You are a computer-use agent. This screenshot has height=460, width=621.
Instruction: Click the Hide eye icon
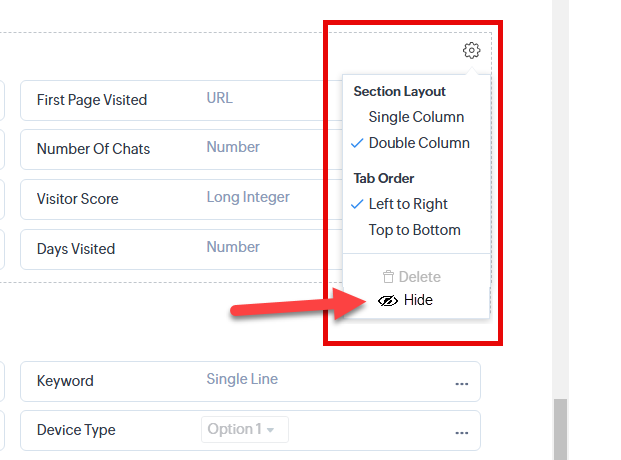[389, 300]
